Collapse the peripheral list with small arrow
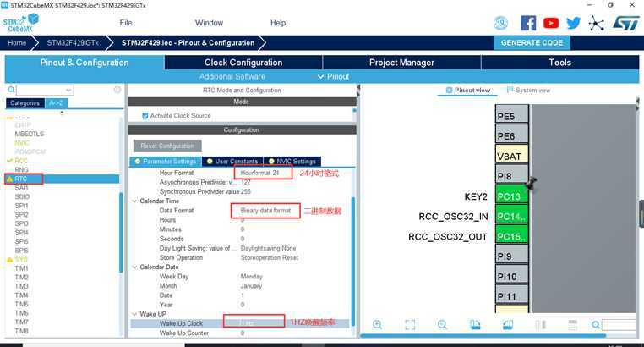644x347 pixels. [62, 113]
